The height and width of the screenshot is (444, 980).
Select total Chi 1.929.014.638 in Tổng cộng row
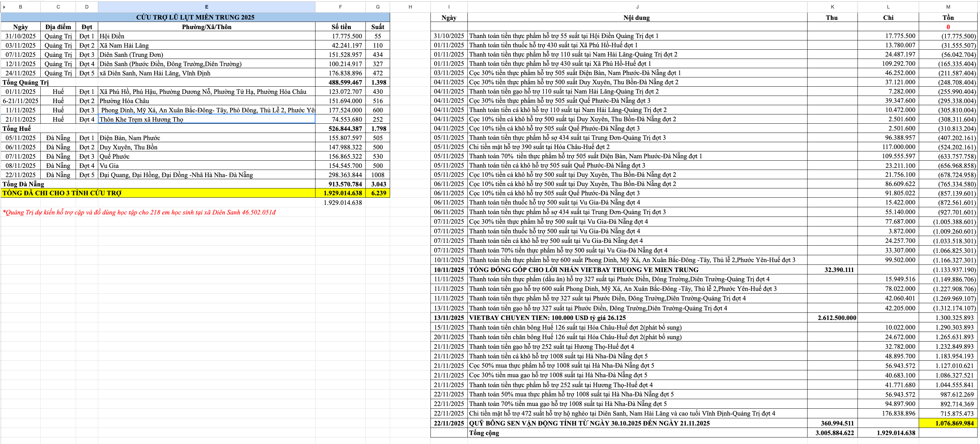[895, 433]
